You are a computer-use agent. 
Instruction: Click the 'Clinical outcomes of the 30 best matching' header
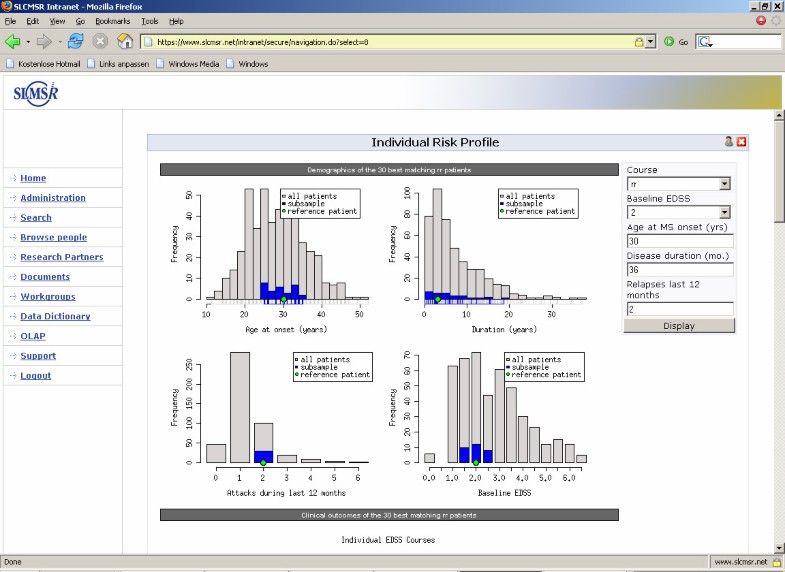[x=389, y=515]
